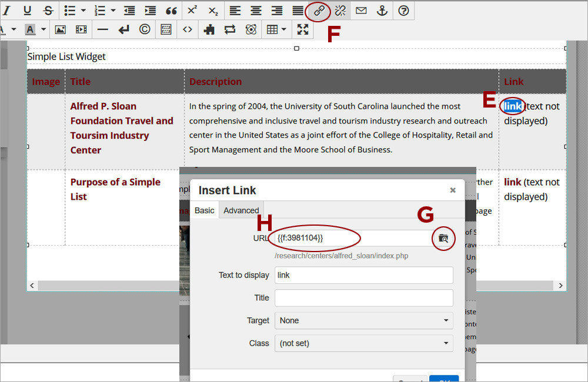Click the Purpose of a Simple List title
The height and width of the screenshot is (382, 588).
(x=115, y=189)
